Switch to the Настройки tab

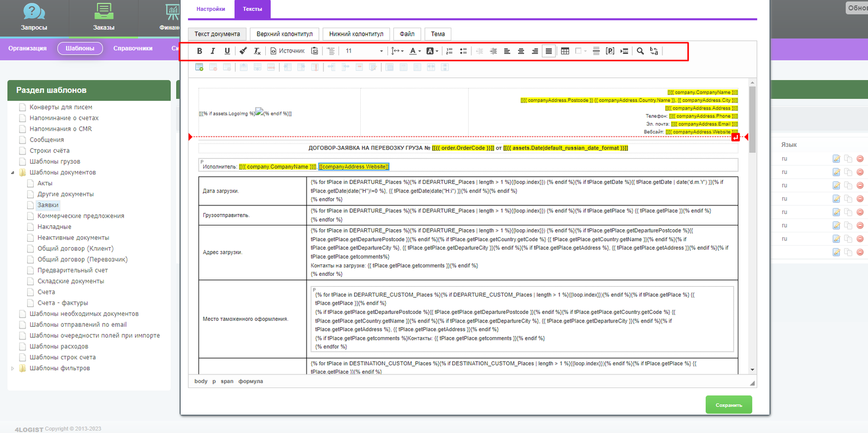pos(210,9)
